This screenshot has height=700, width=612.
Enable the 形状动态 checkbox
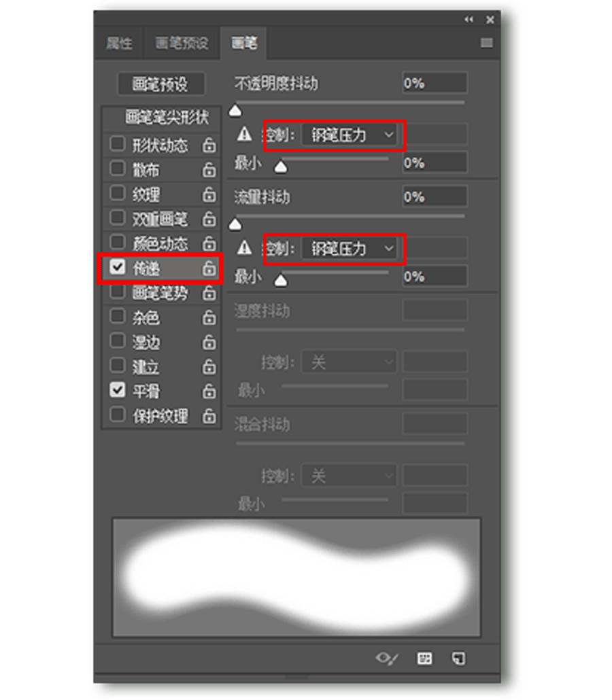coord(117,144)
